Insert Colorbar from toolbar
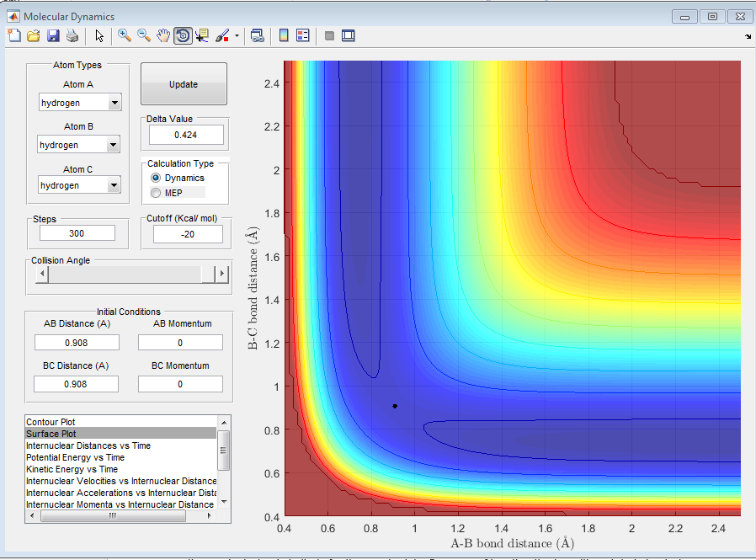756x560 pixels. point(284,35)
